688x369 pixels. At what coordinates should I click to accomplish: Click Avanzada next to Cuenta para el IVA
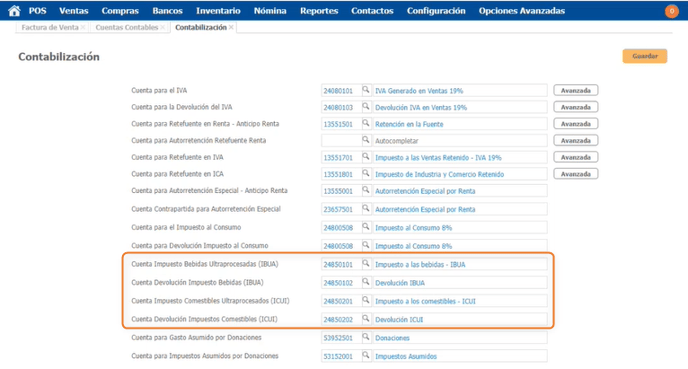[576, 90]
